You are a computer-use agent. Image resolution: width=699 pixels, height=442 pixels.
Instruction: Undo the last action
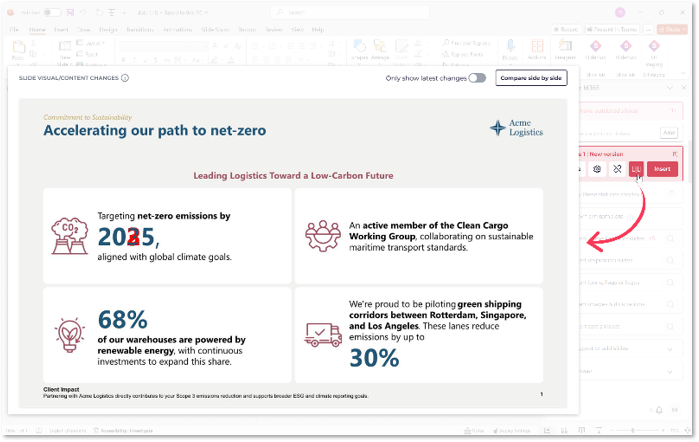tap(83, 12)
